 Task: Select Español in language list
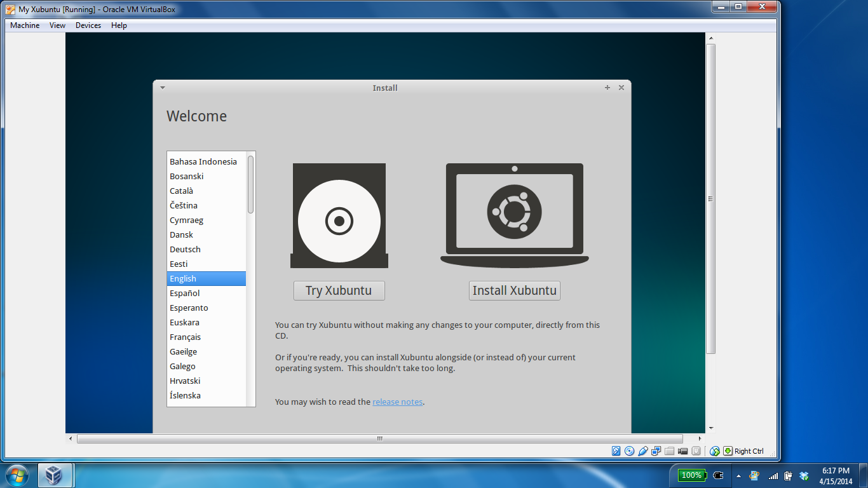[207, 293]
